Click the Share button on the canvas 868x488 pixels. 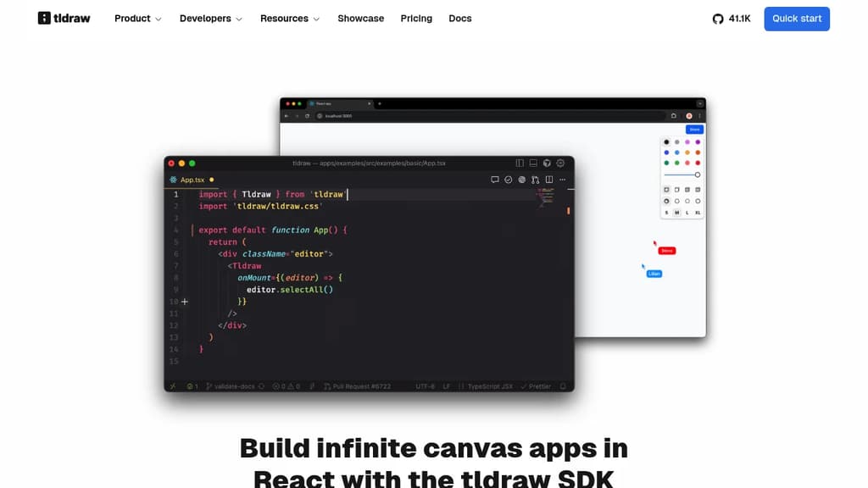point(693,129)
